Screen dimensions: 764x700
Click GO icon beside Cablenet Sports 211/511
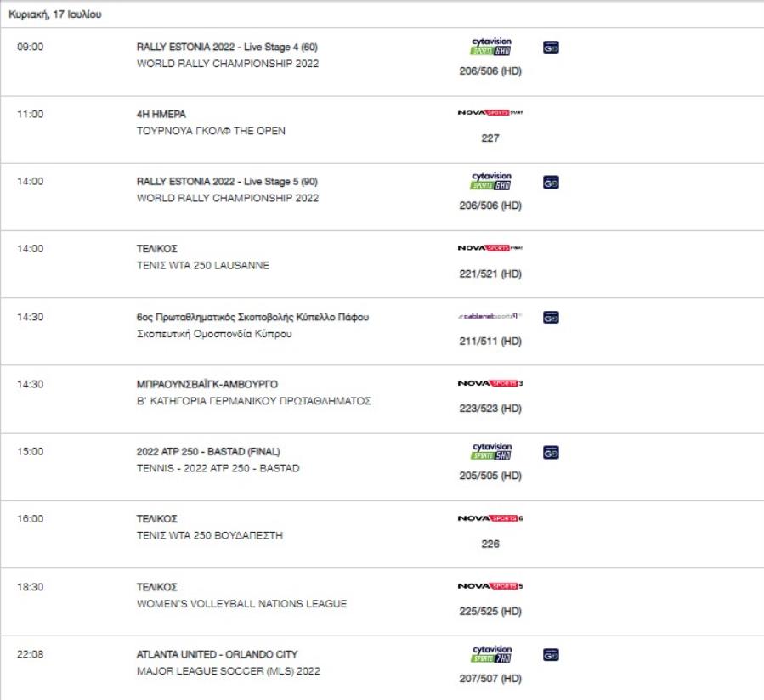point(551,318)
